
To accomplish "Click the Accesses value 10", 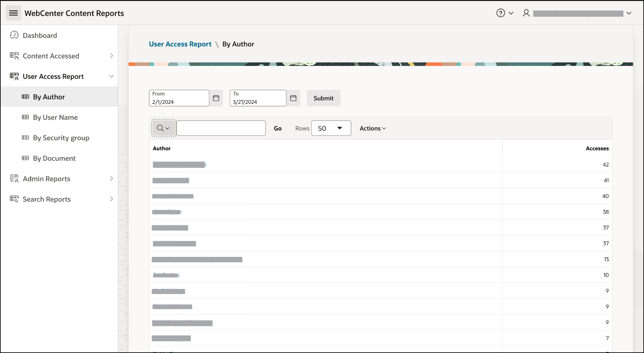I will click(x=606, y=275).
